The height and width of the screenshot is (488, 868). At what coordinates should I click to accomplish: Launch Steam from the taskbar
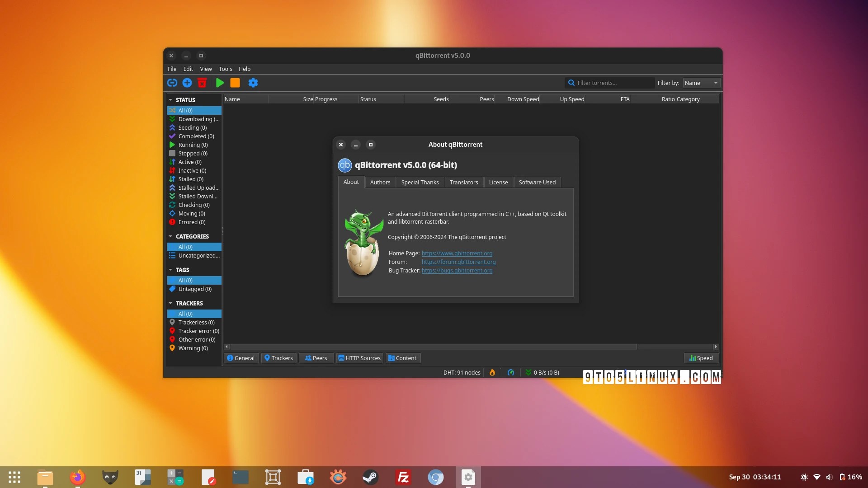pos(370,477)
